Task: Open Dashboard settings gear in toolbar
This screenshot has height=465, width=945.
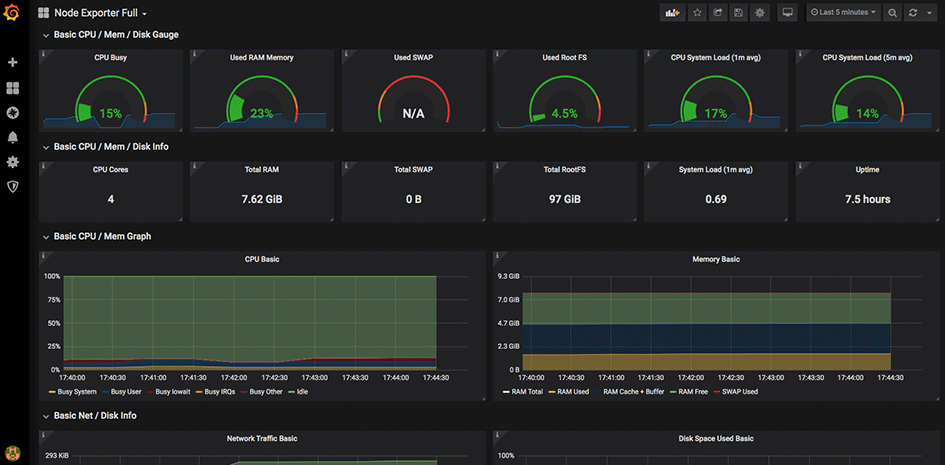Action: point(760,13)
